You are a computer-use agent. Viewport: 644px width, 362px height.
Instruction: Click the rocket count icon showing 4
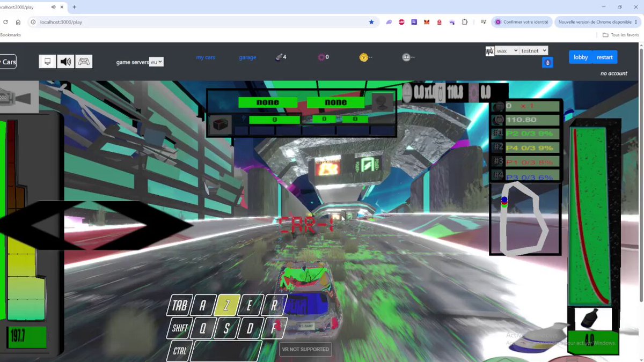pos(279,57)
